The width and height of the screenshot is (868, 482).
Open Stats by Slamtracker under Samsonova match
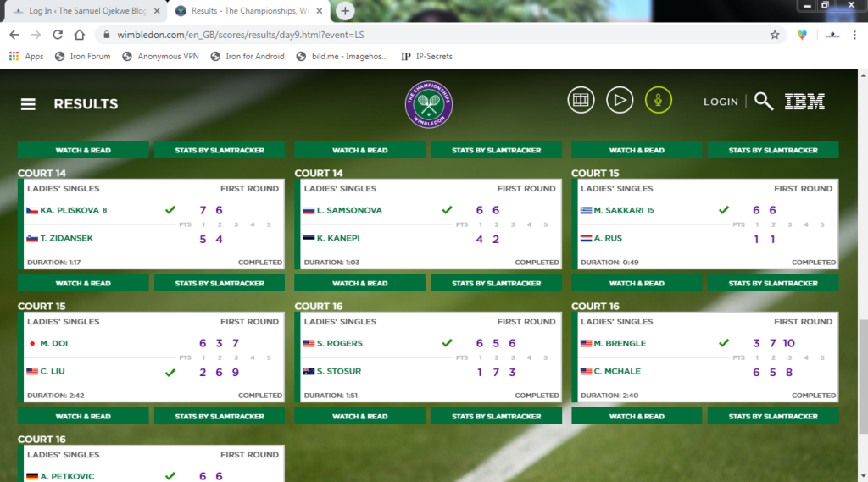pos(496,283)
